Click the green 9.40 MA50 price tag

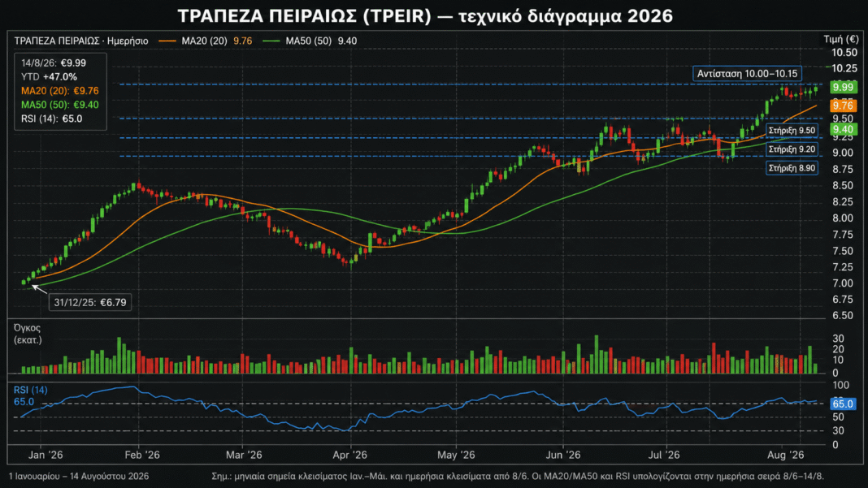843,129
